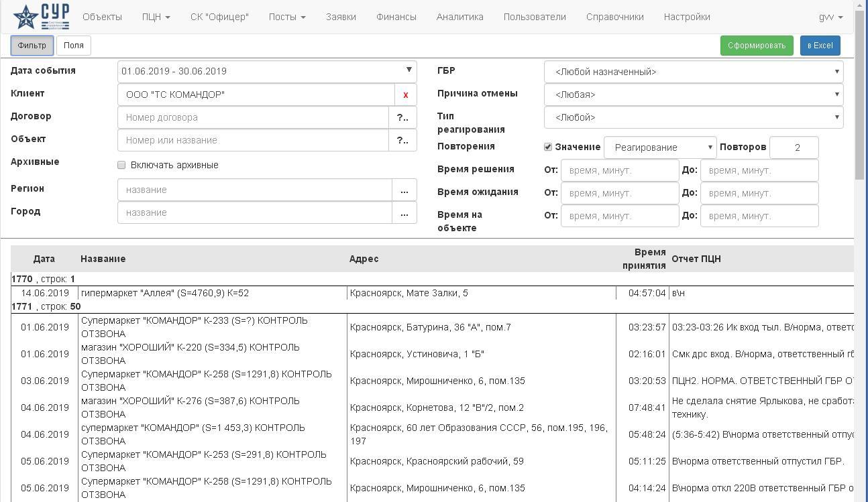Click 'Время ожидания' От field

620,193
